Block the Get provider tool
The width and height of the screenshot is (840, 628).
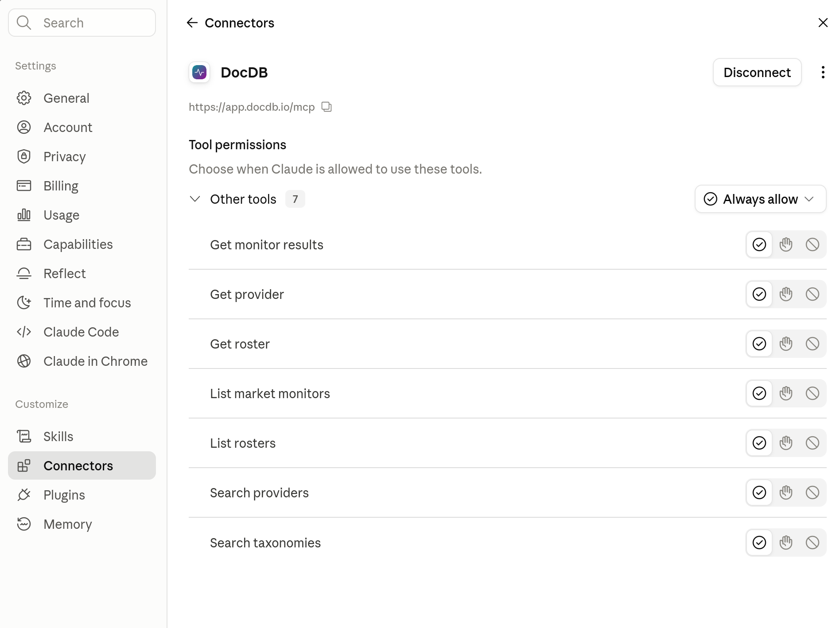tap(813, 294)
